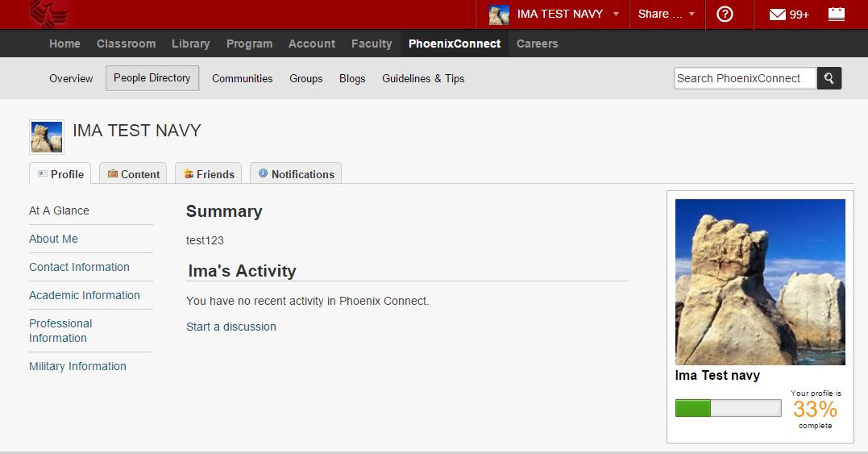This screenshot has width=868, height=454.
Task: Open Program in main navigation
Action: pyautogui.click(x=249, y=44)
